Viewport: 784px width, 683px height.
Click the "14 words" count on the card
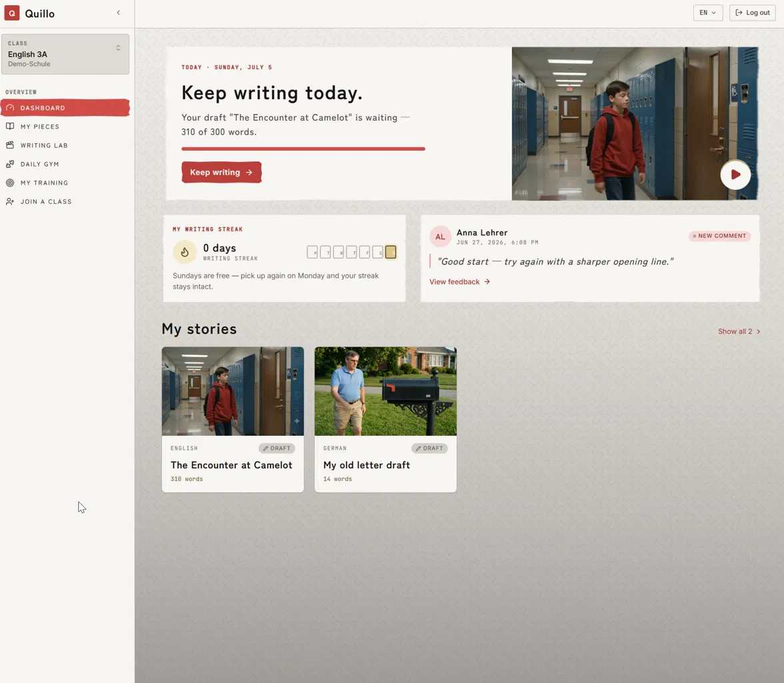(x=337, y=479)
